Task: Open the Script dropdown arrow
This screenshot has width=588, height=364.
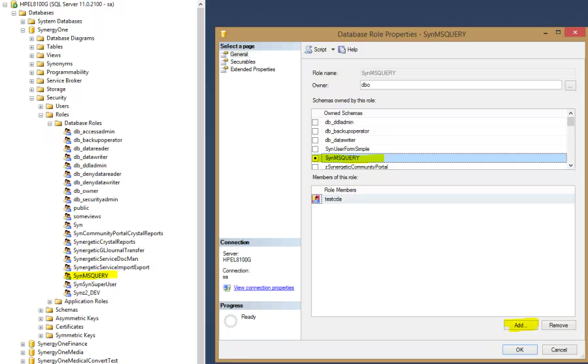Action: 333,50
